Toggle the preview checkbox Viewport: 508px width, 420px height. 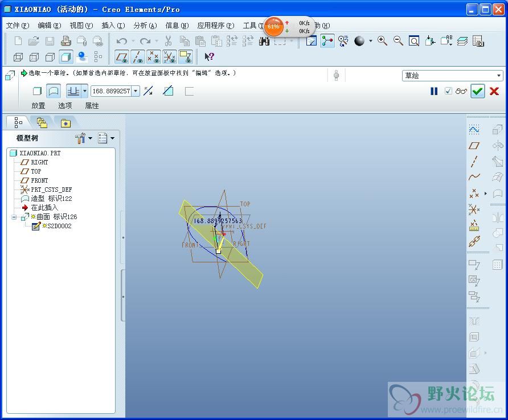(x=448, y=91)
